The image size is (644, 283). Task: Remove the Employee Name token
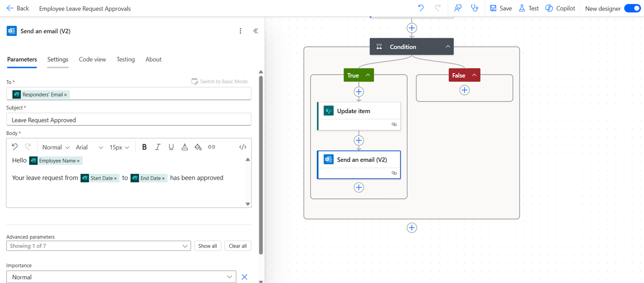(78, 161)
